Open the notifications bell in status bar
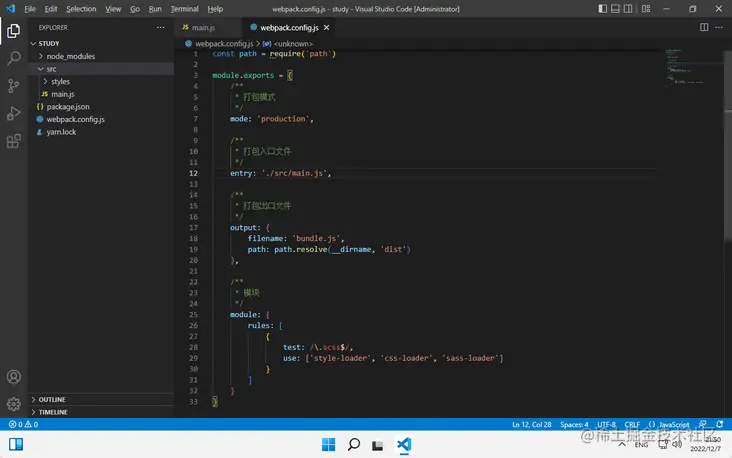The height and width of the screenshot is (458, 732). point(720,424)
